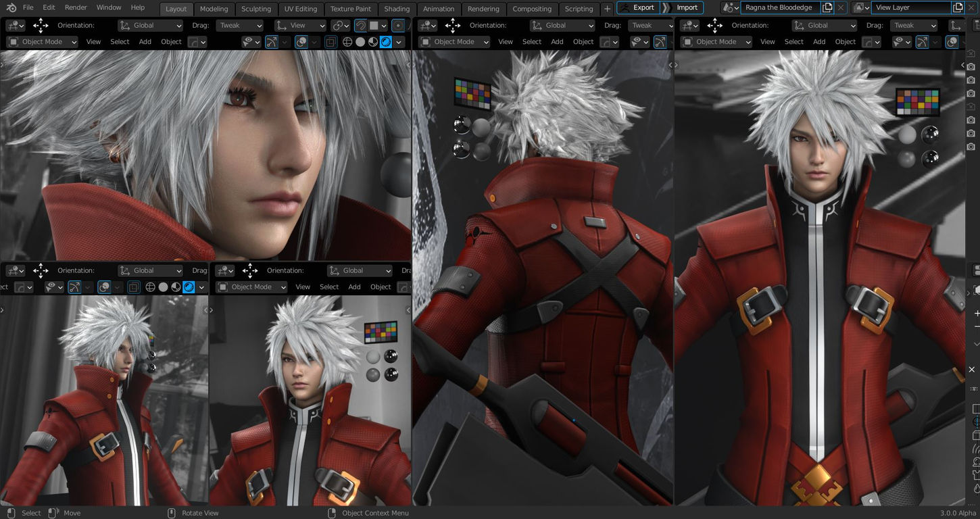Screen dimensions: 980x519
Task: Open the Tweak drag dropdown in the top-left viewport
Action: pos(240,26)
